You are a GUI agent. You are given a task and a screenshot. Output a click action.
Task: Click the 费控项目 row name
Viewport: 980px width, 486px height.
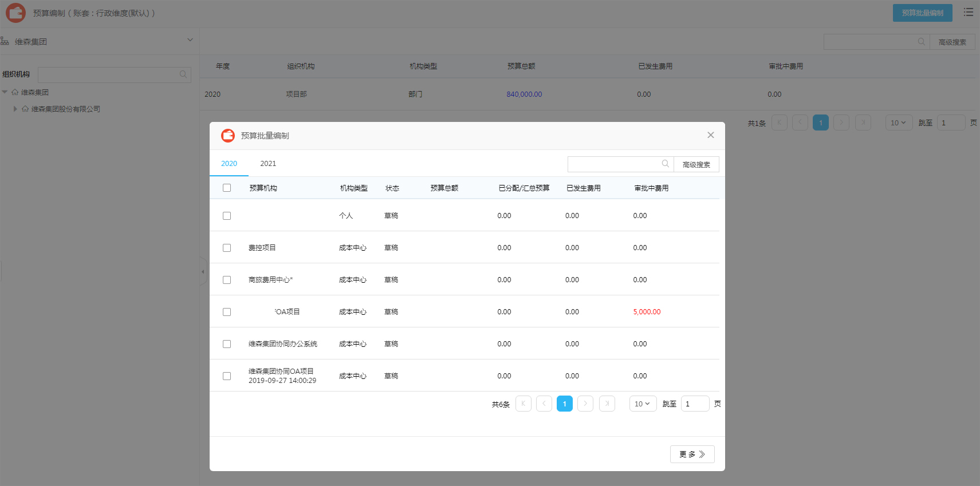point(262,248)
